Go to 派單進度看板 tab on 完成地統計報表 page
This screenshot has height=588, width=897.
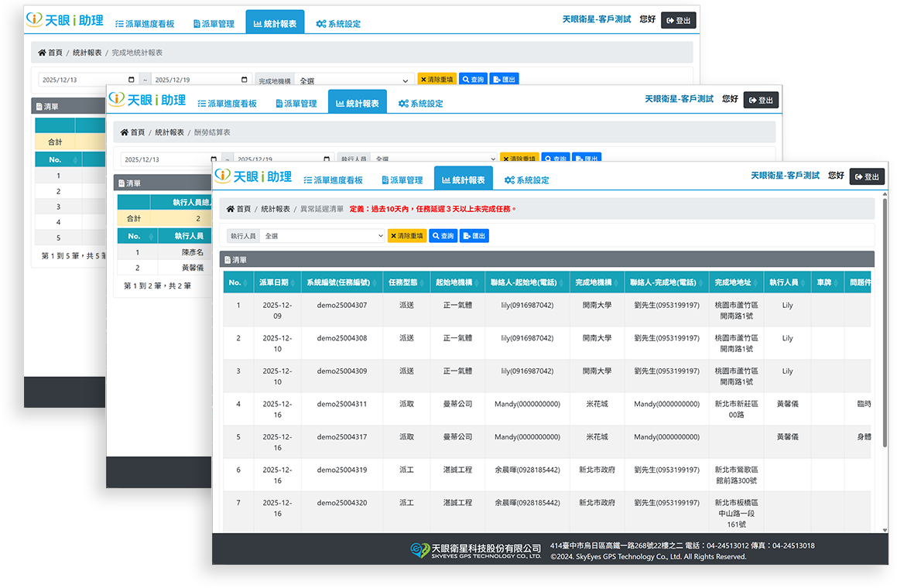click(145, 24)
